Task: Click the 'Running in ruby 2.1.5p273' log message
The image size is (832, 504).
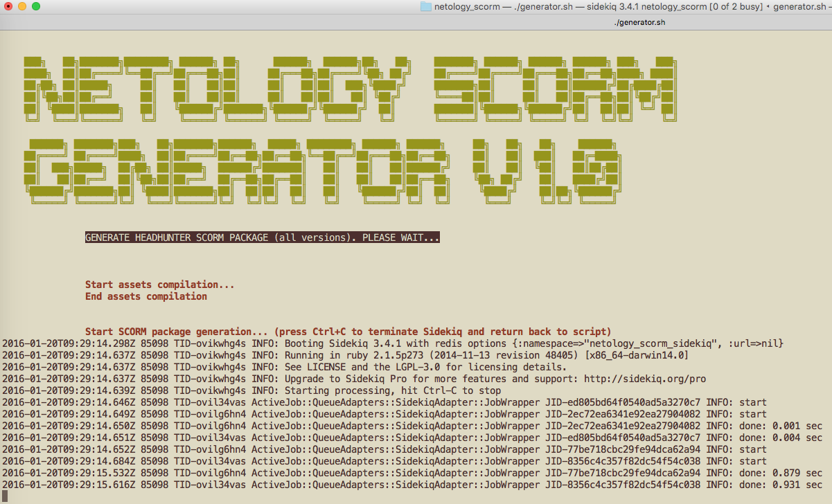Action: [487, 355]
